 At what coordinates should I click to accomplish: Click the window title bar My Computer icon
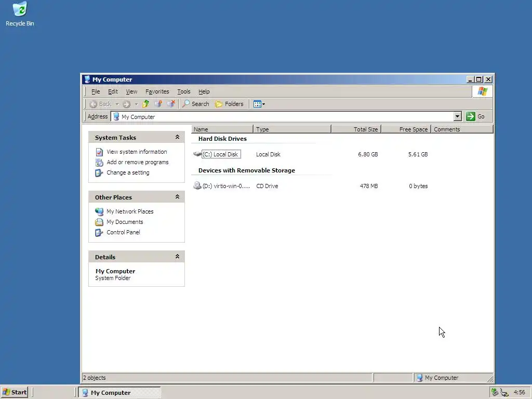coord(87,79)
